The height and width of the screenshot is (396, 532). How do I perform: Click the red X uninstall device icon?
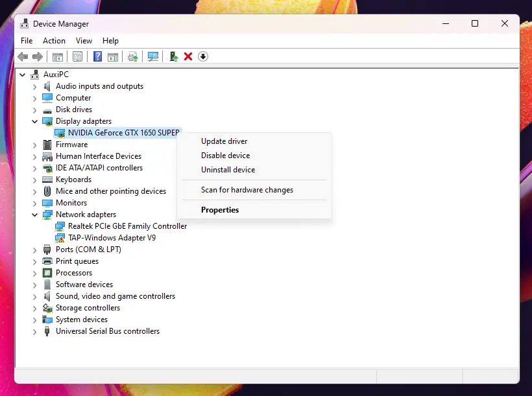[x=188, y=56]
